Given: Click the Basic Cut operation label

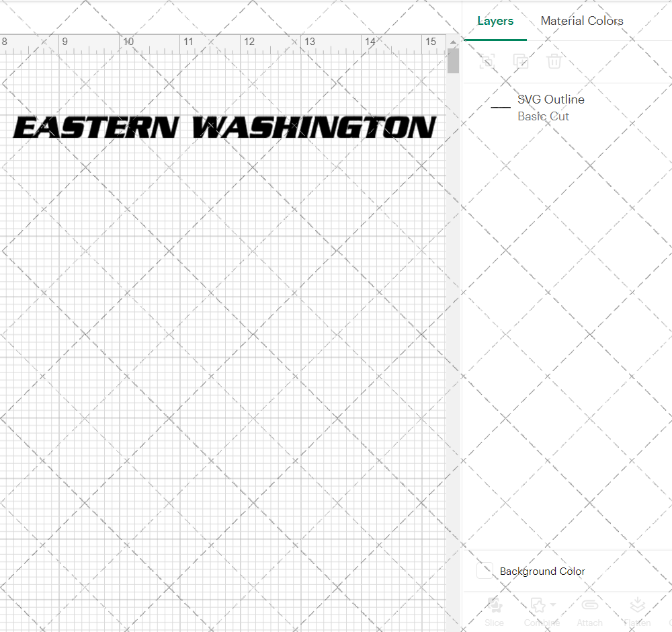Looking at the screenshot, I should pyautogui.click(x=543, y=116).
